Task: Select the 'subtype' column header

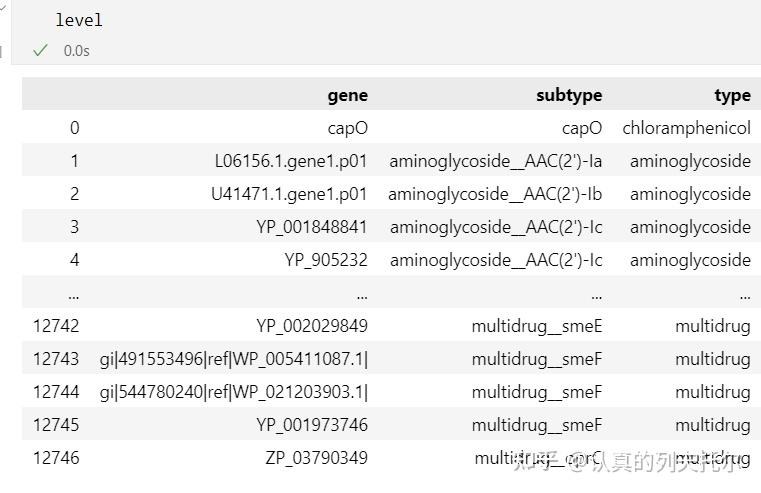Action: coord(569,95)
